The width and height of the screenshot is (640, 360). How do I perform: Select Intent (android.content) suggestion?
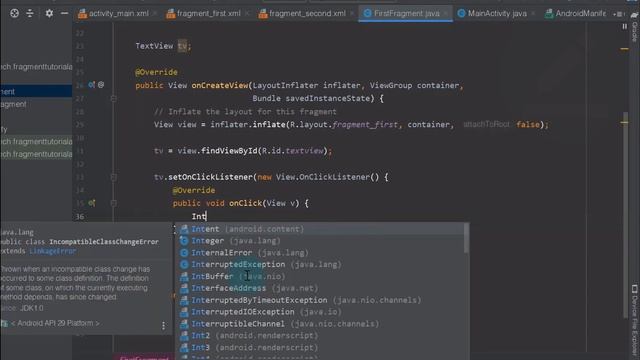pos(320,229)
